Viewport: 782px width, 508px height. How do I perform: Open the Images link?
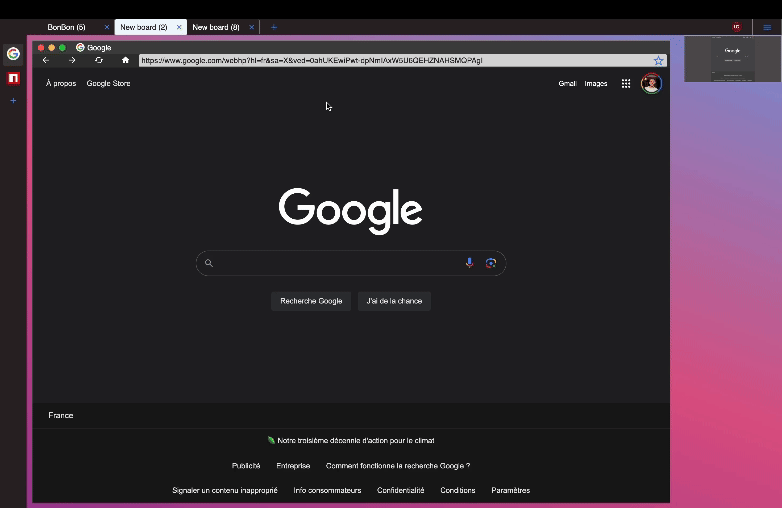tap(596, 84)
